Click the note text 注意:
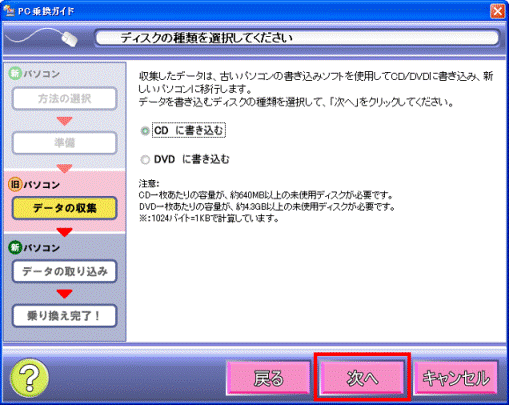Image resolution: width=509 pixels, height=405 pixels. (x=149, y=183)
